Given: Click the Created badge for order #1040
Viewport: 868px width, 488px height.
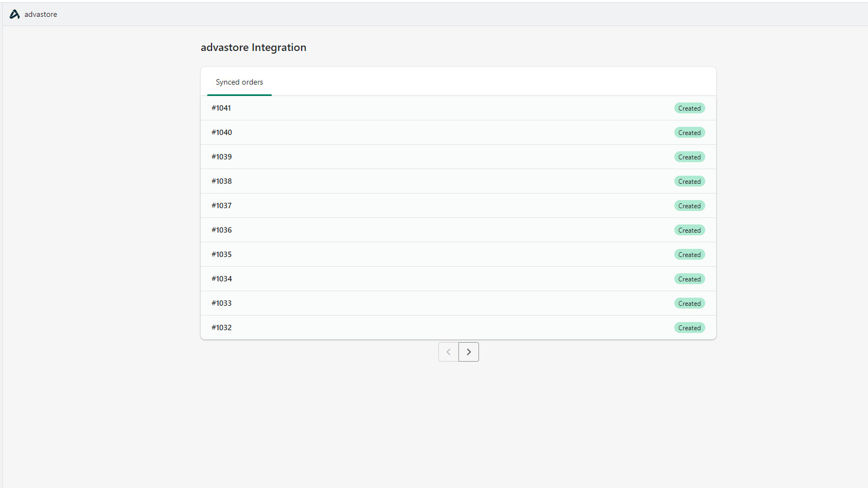Looking at the screenshot, I should [690, 133].
